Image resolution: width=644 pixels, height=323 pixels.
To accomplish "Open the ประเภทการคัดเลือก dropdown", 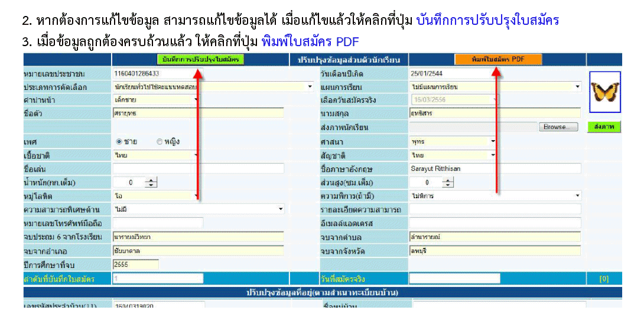I will point(310,87).
